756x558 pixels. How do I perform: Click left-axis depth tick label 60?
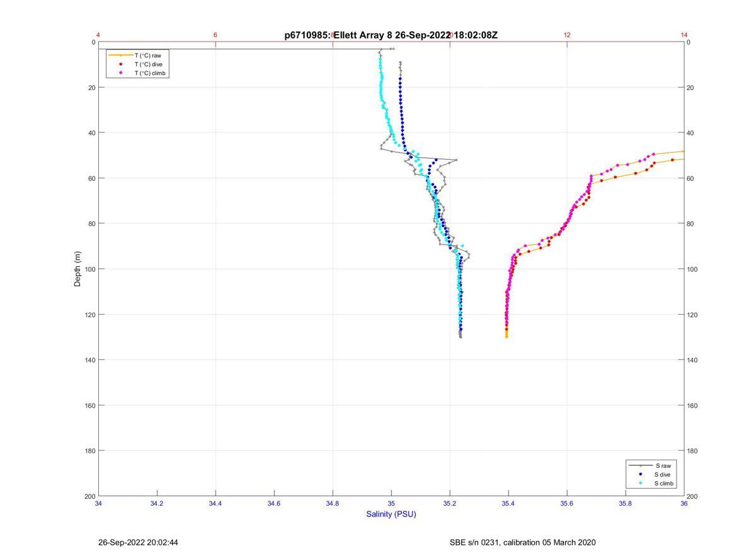tap(91, 178)
